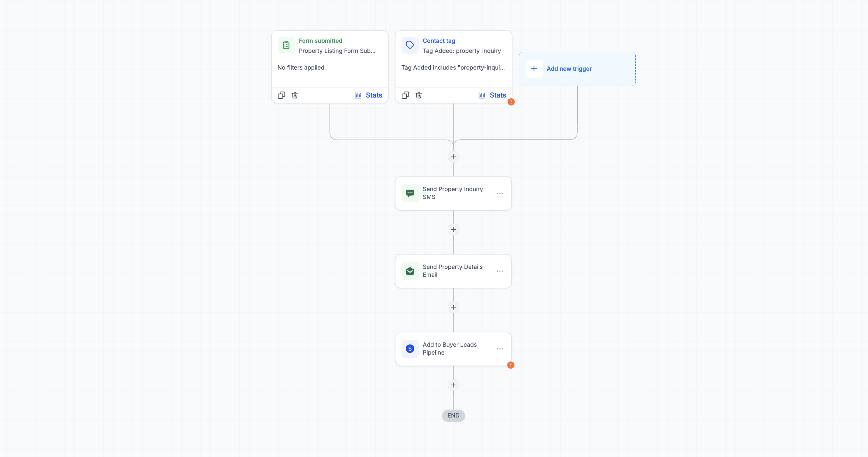
Task: Delete the Form submitted trigger
Action: [x=295, y=95]
